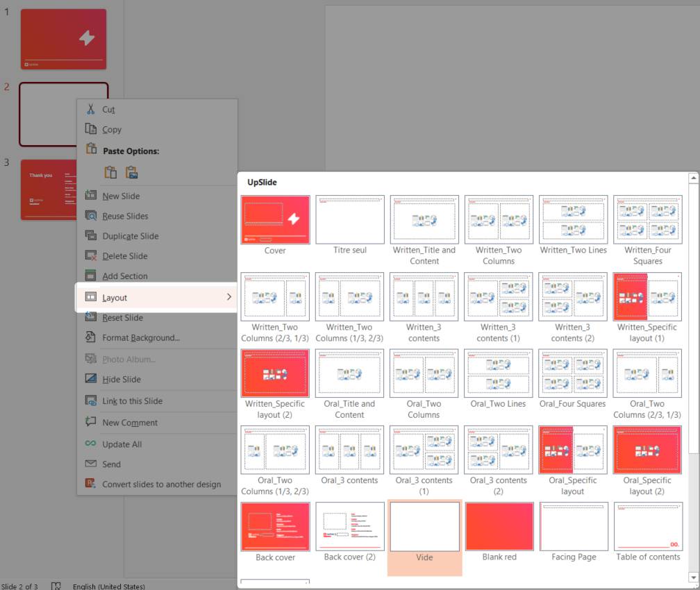Click the accessibility check icon in status bar

click(56, 586)
